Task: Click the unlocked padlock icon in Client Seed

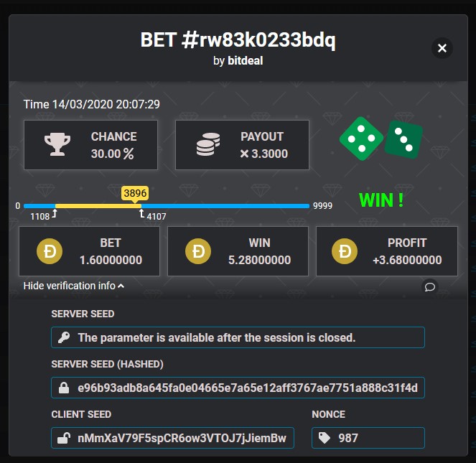Action: 64,438
